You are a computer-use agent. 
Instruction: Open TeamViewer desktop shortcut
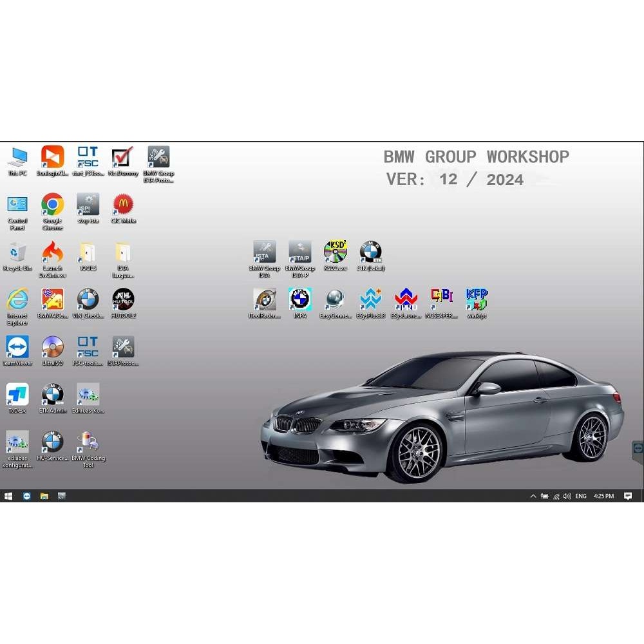coord(17,351)
